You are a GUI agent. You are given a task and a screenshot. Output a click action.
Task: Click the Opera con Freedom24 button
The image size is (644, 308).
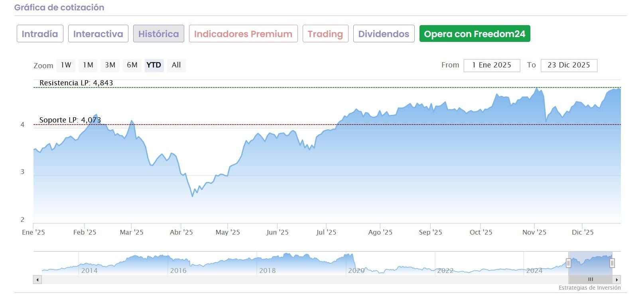[475, 34]
